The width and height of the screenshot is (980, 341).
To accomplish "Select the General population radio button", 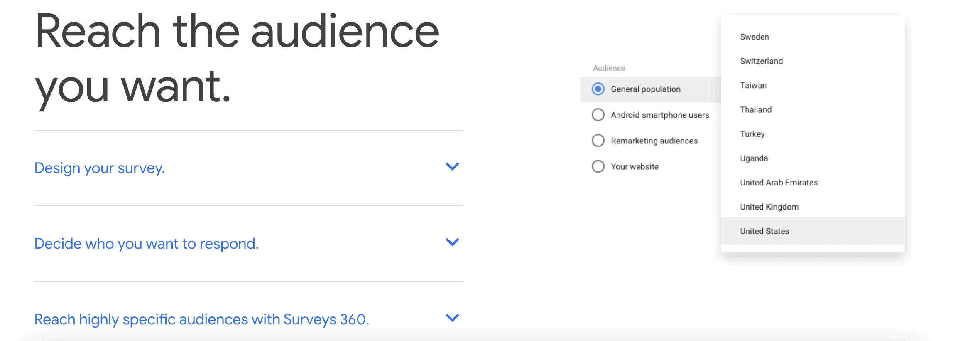I will coord(598,89).
